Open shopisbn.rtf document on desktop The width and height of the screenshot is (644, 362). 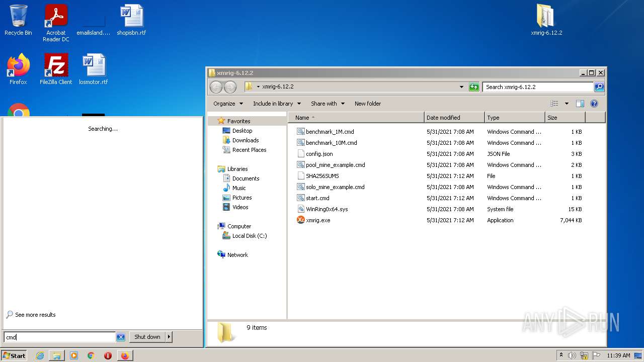[131, 20]
